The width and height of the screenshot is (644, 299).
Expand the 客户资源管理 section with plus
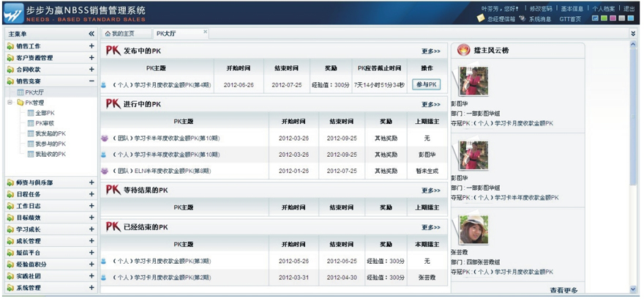tap(91, 58)
